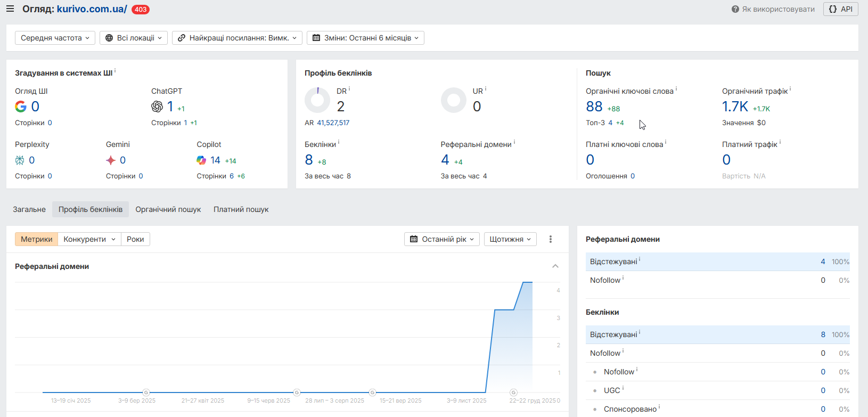Switch to the Платний пошук tab
The image size is (868, 417).
click(x=241, y=209)
